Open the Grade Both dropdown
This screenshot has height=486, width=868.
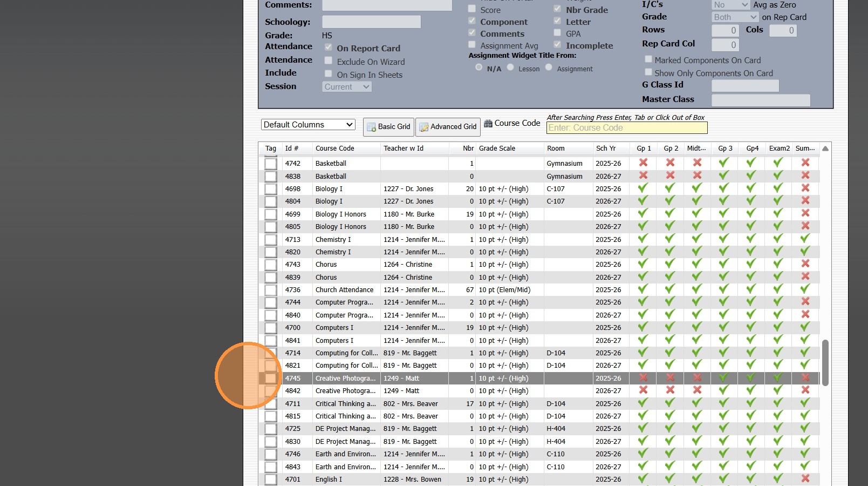(x=735, y=17)
